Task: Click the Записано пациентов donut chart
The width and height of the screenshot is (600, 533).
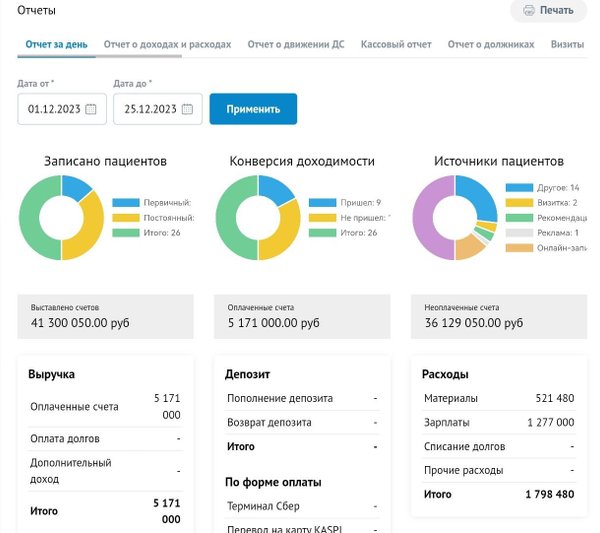Action: coord(62,218)
